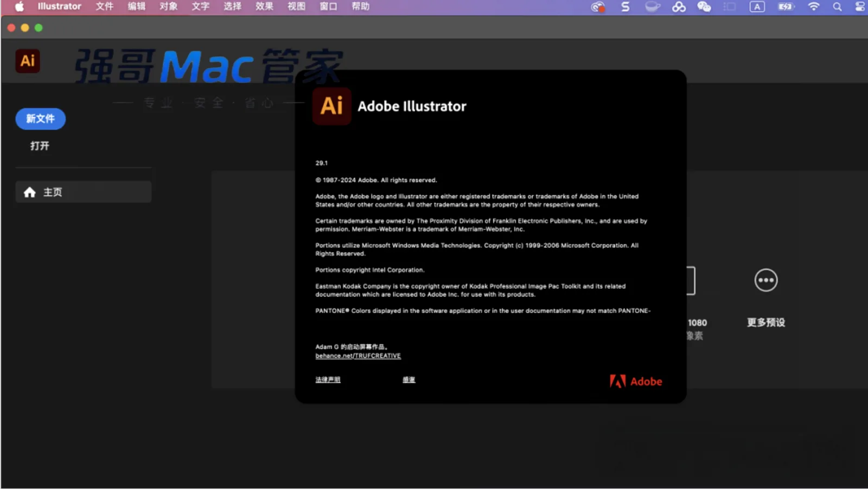Image resolution: width=868 pixels, height=489 pixels.
Task: Click the battery status icon
Action: point(786,7)
